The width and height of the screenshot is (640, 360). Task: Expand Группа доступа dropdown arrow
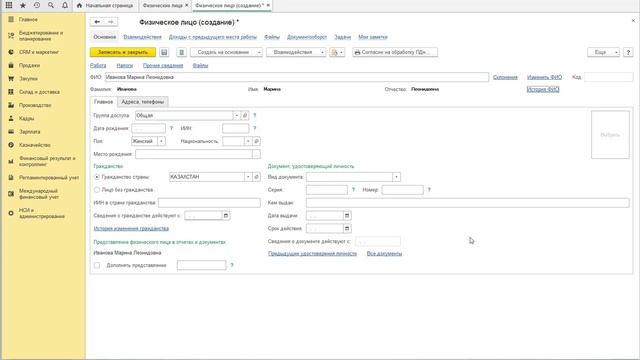(x=237, y=116)
